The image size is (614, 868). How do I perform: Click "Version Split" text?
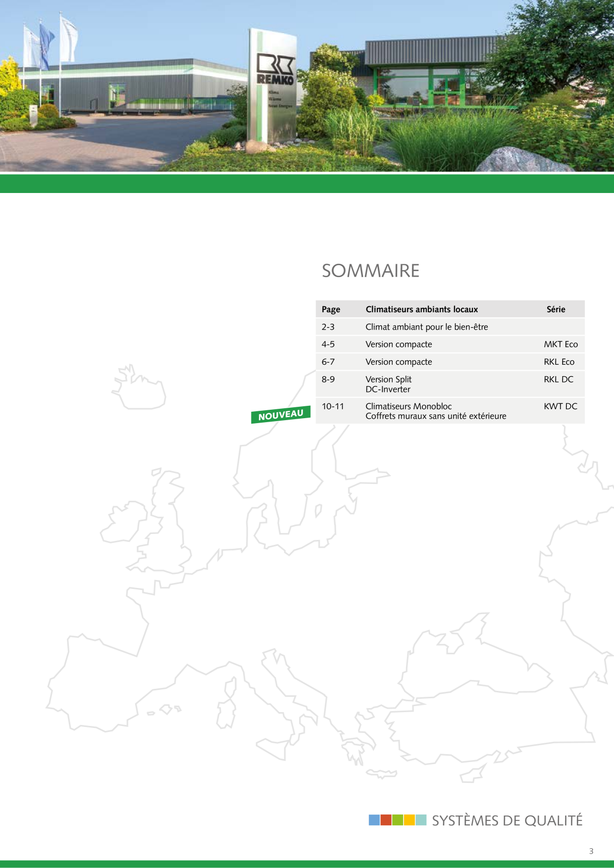coord(388,380)
